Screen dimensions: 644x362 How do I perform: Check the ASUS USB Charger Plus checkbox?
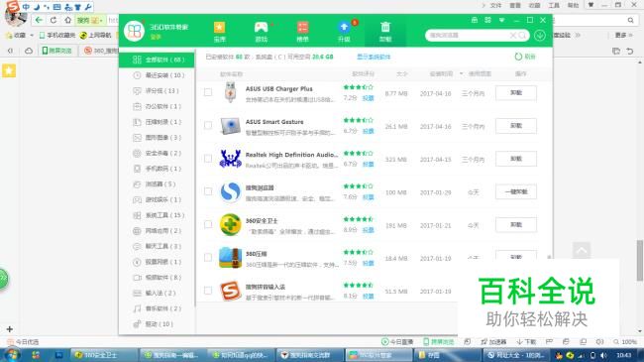pos(208,92)
